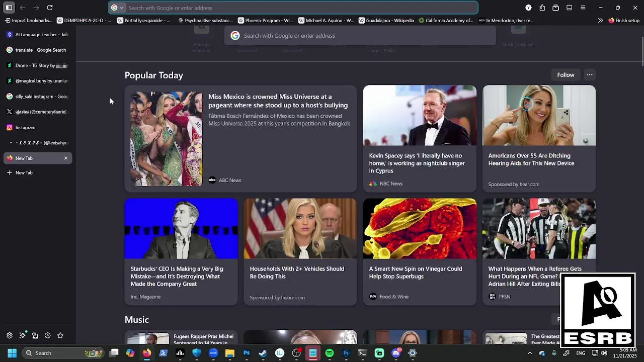The image size is (644, 362).
Task: Reload the current page
Action: [50, 8]
